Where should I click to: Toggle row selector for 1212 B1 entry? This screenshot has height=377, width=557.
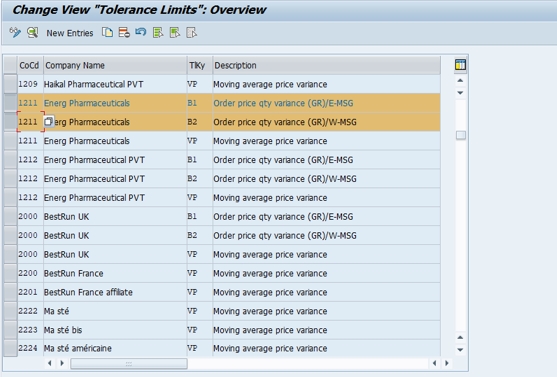click(x=10, y=160)
